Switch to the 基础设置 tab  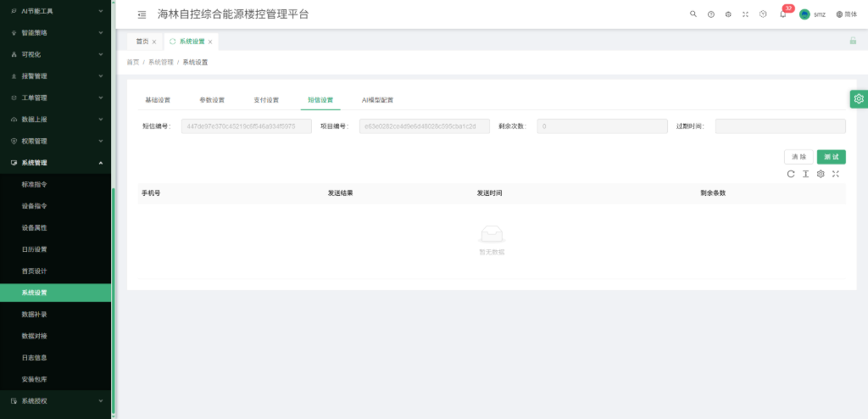[x=158, y=100]
